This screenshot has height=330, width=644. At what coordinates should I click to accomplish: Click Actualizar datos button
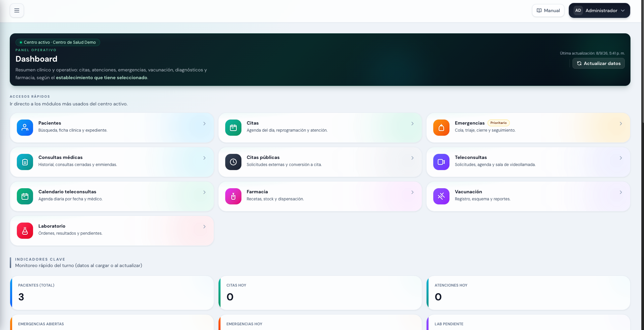[598, 63]
